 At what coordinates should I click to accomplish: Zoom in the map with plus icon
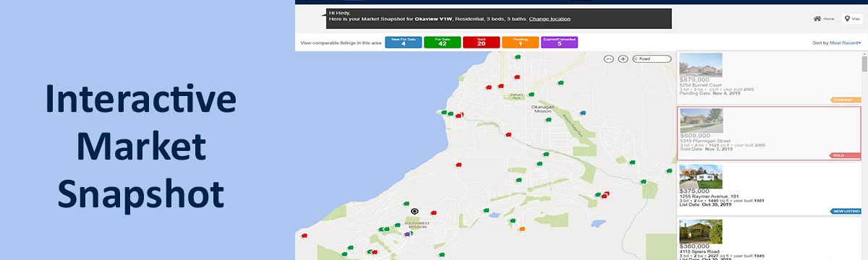(x=623, y=58)
